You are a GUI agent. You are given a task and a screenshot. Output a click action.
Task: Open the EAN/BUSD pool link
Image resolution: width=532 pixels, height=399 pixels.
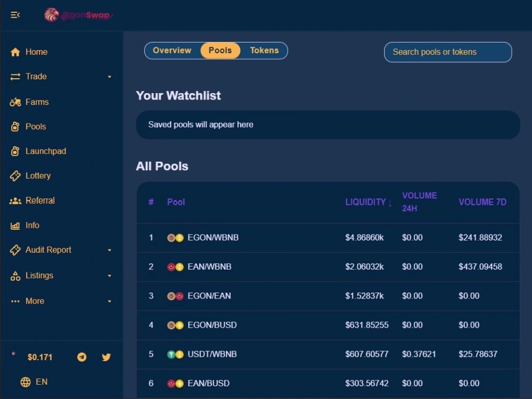209,384
